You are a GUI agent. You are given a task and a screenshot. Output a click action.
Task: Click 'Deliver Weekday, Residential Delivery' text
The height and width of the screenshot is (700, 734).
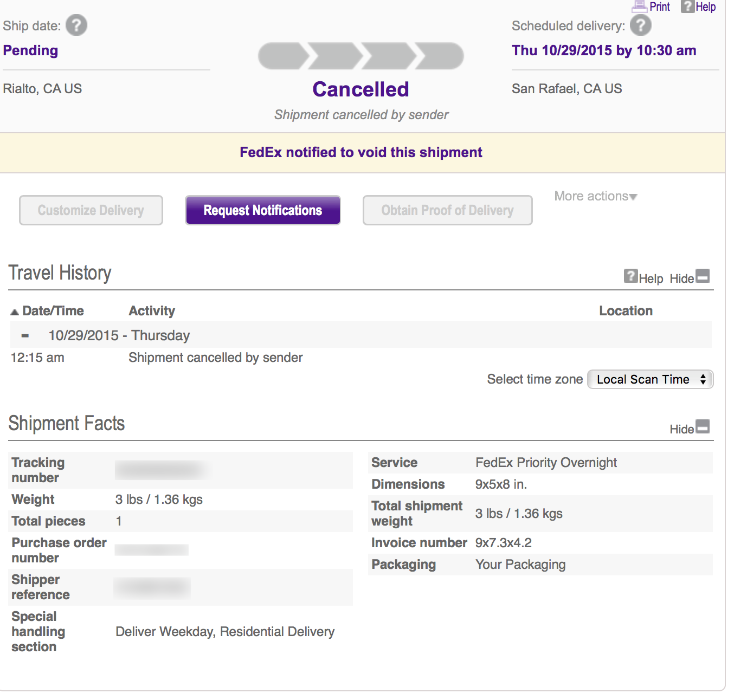tap(225, 632)
